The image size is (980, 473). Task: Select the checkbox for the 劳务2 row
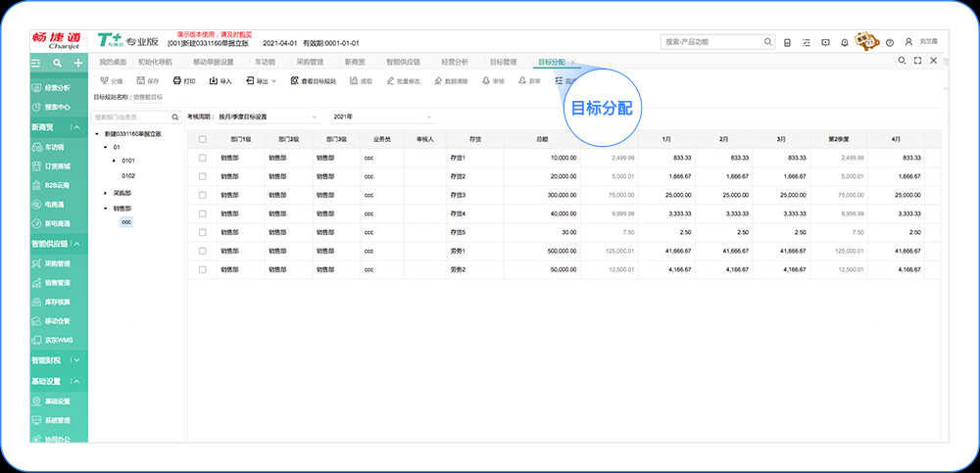pos(203,269)
